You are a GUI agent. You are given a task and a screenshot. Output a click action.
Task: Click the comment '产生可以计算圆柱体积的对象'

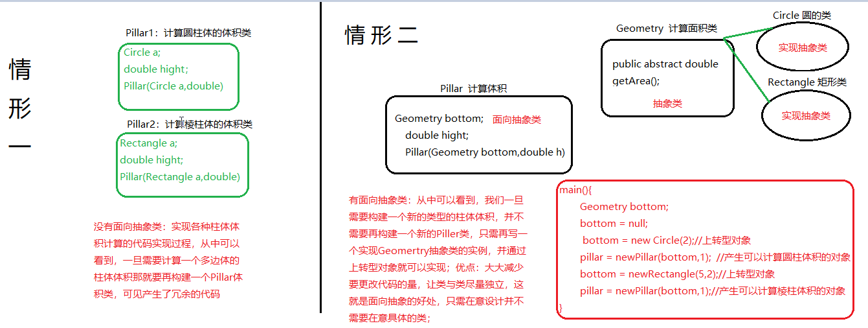tap(787, 257)
